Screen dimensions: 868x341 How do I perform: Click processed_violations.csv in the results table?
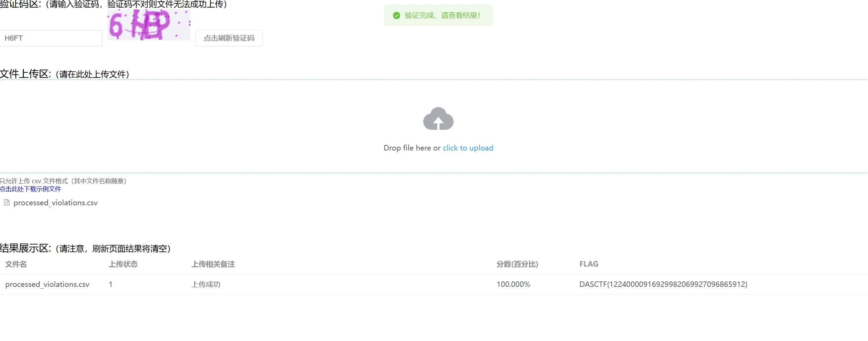coord(47,285)
